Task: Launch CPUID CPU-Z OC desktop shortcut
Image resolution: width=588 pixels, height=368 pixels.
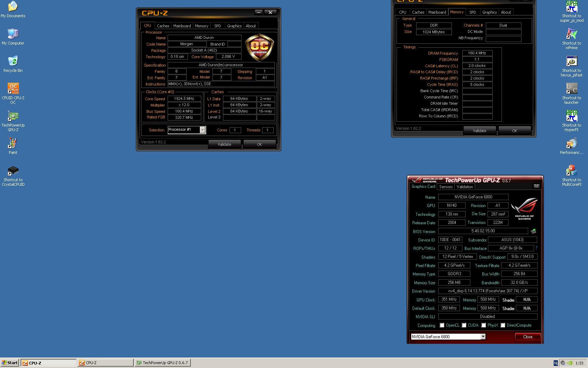Action: pyautogui.click(x=13, y=94)
